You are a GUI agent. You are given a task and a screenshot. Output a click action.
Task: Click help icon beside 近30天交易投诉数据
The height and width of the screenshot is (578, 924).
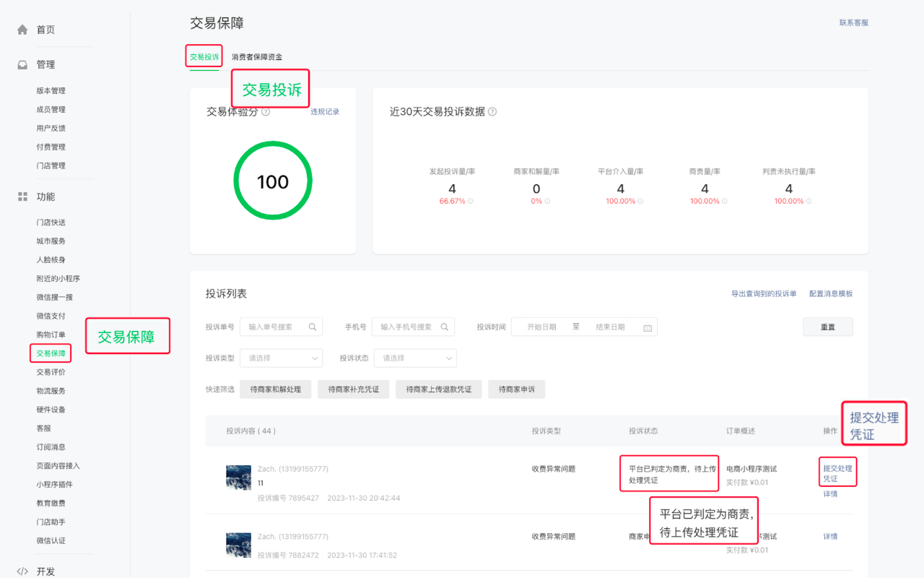pos(492,112)
